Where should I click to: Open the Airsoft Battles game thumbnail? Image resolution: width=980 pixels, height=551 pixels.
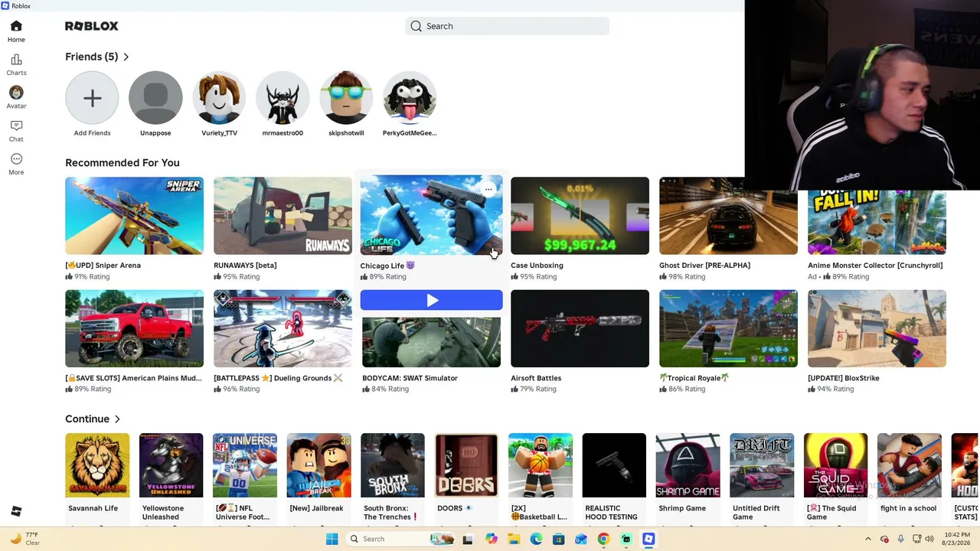tap(580, 328)
